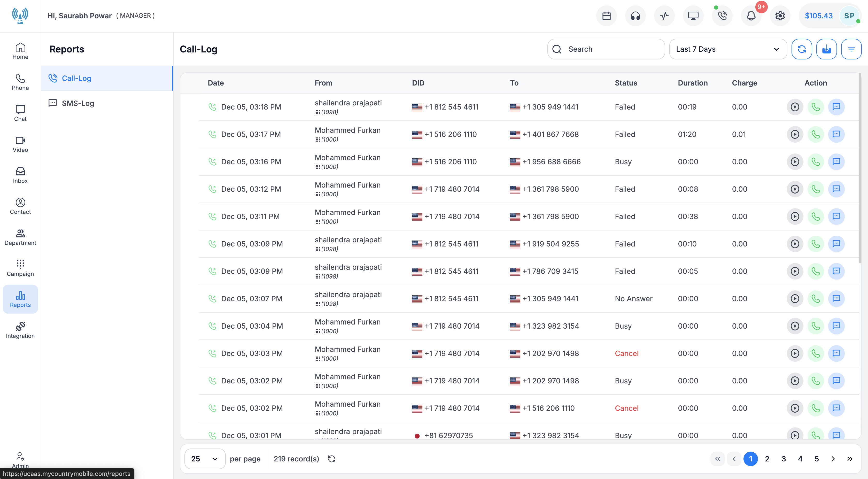868x479 pixels.
Task: Call back the 03:17 PM entry
Action: [x=816, y=134]
